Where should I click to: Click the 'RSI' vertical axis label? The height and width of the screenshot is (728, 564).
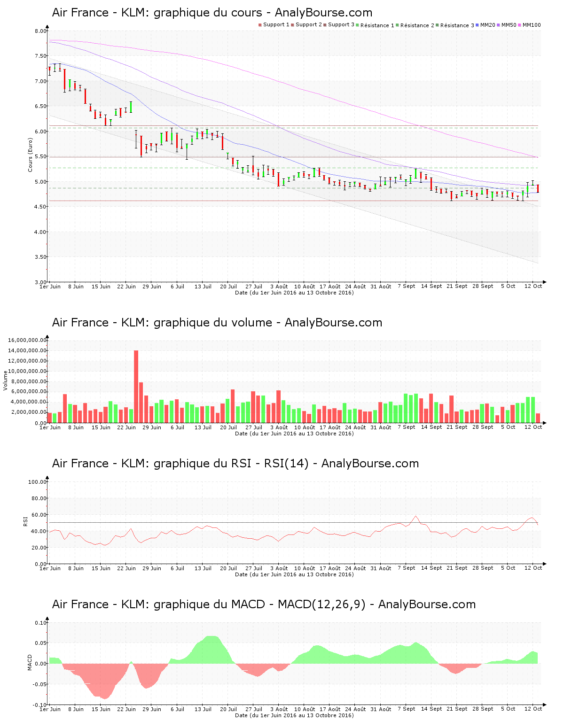coord(25,521)
